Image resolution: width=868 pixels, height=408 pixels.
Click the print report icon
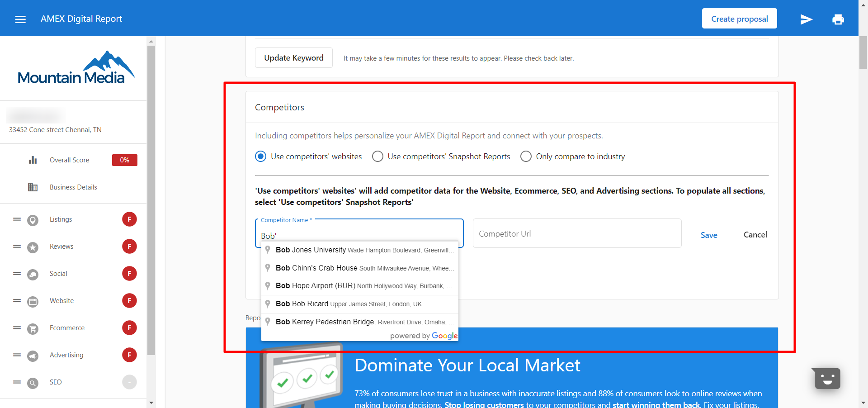pyautogui.click(x=838, y=19)
